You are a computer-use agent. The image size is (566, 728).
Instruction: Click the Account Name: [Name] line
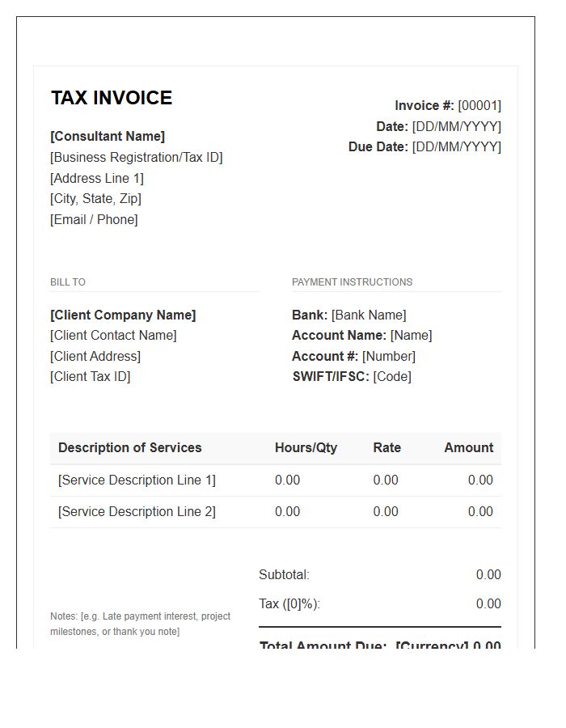pos(362,335)
